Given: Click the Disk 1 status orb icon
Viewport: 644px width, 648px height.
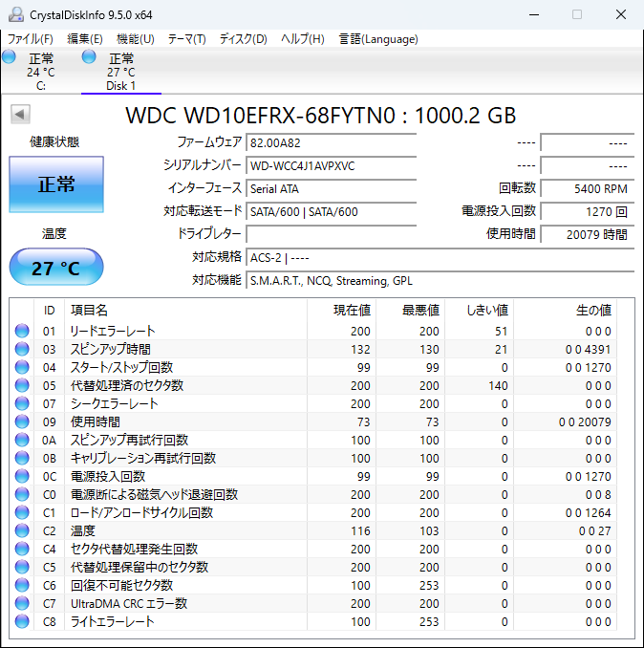Looking at the screenshot, I should [89, 57].
